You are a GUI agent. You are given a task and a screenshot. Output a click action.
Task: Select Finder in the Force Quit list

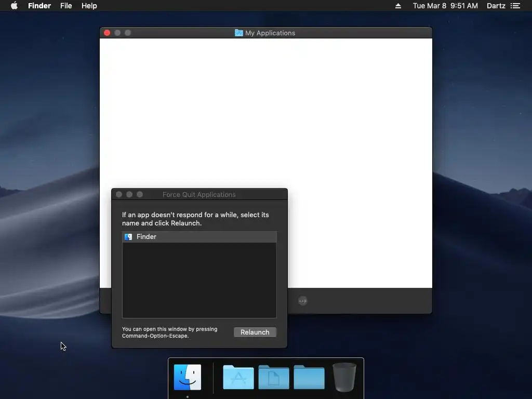[x=199, y=237]
